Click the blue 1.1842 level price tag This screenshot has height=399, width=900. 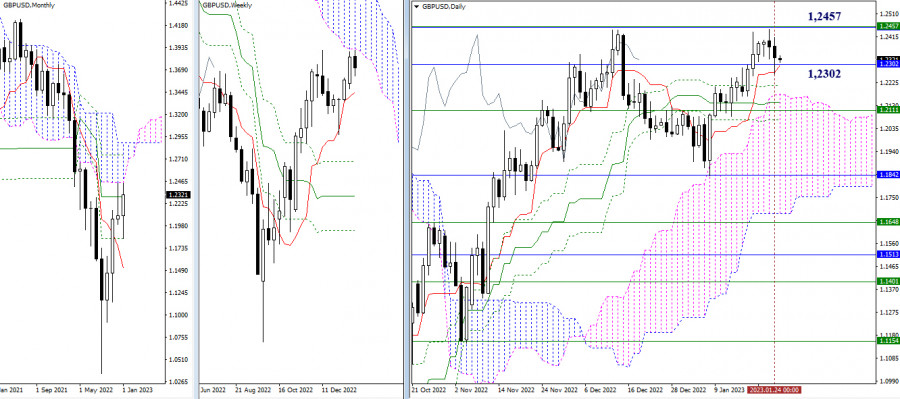click(889, 175)
